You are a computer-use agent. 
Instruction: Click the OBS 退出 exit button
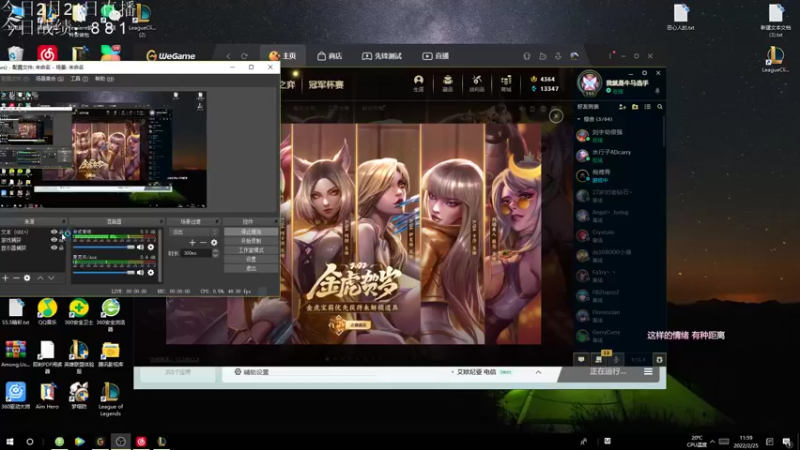(x=251, y=268)
